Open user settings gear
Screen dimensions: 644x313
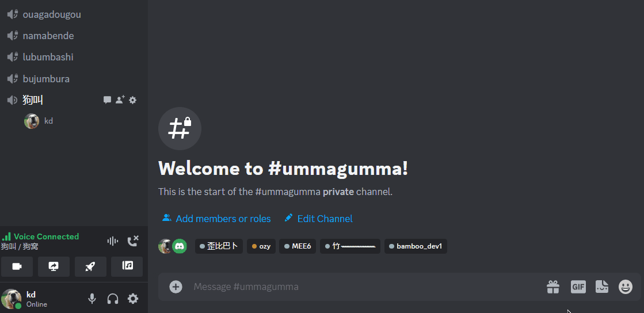point(133,299)
